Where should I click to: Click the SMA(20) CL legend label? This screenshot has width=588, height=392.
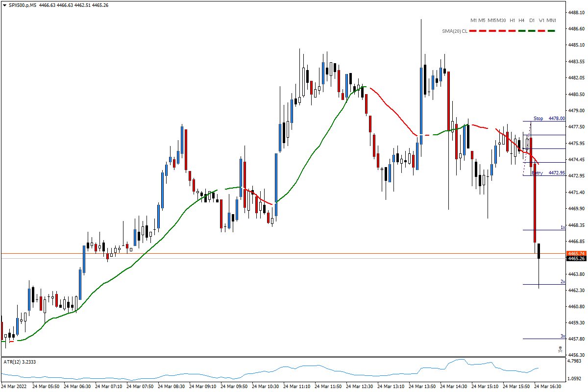[x=454, y=31]
